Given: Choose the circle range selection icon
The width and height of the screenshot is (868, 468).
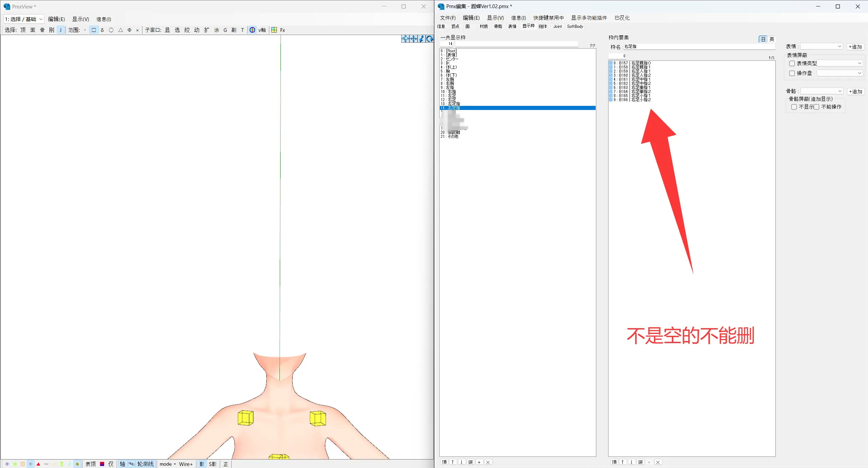Looking at the screenshot, I should coord(111,30).
